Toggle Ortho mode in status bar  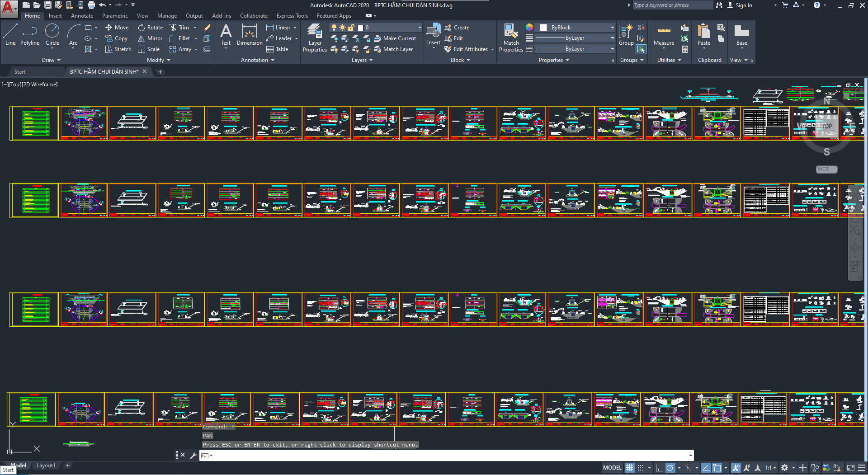659,468
